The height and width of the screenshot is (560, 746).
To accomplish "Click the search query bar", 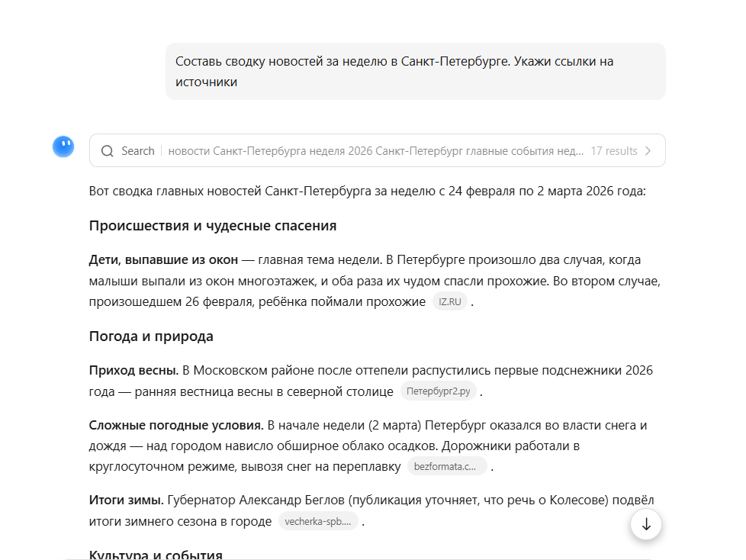I will point(378,150).
